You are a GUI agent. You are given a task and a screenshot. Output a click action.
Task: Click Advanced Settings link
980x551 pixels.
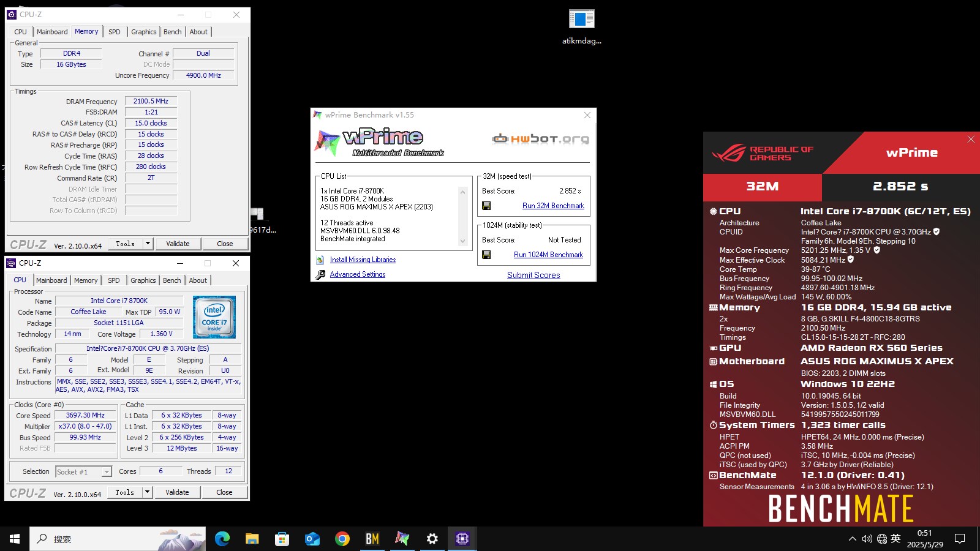[358, 274]
